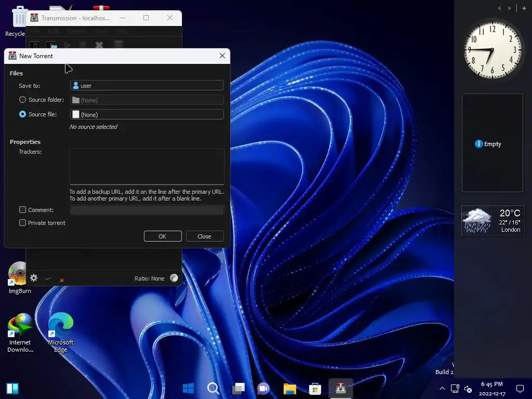Close the New Torrent dialog with X
This screenshot has height=399, width=532.
[x=222, y=56]
